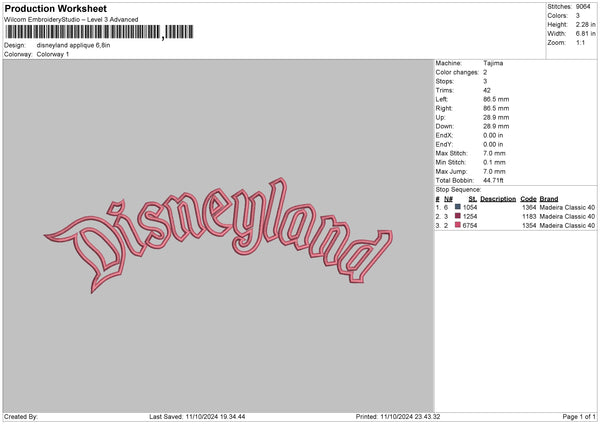Click the "Page 1 of 1" footer text
This screenshot has width=600, height=424.
[x=579, y=416]
